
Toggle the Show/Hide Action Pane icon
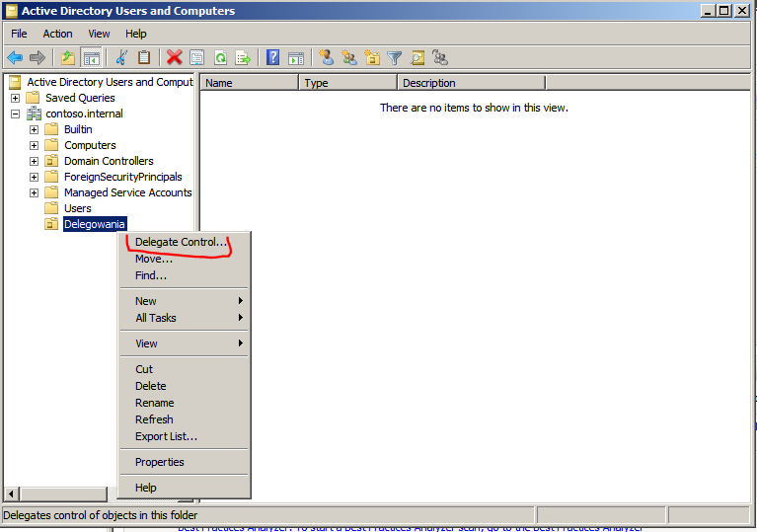point(296,58)
